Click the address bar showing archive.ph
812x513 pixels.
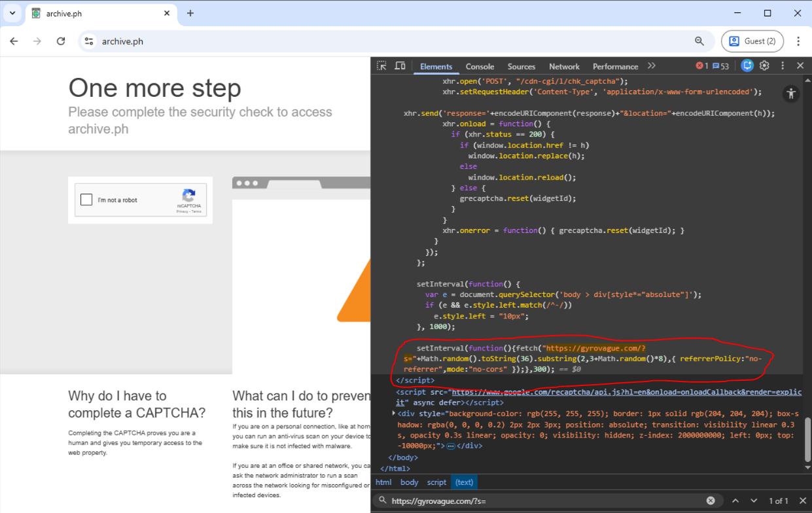pos(393,41)
